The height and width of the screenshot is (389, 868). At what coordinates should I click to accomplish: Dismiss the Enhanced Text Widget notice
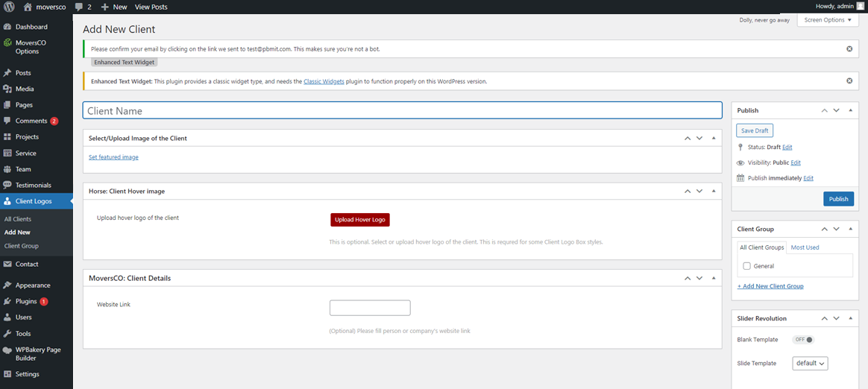[849, 80]
